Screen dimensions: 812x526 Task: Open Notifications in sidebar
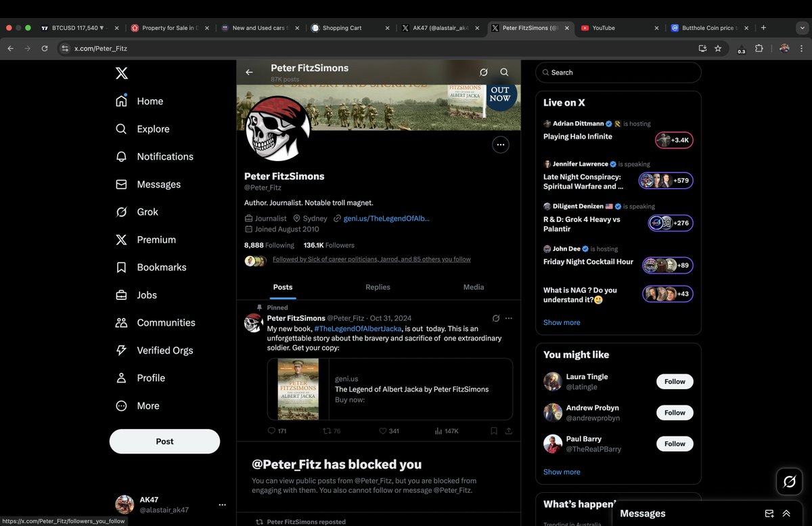154,156
